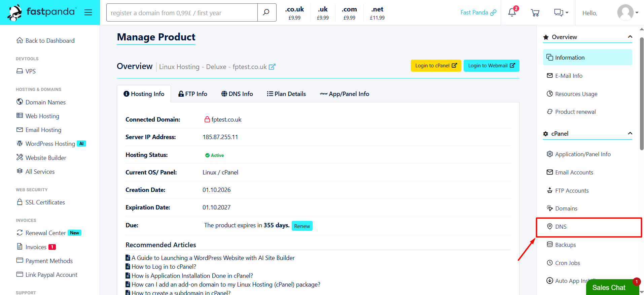
Task: Click the Renew button
Action: click(302, 226)
